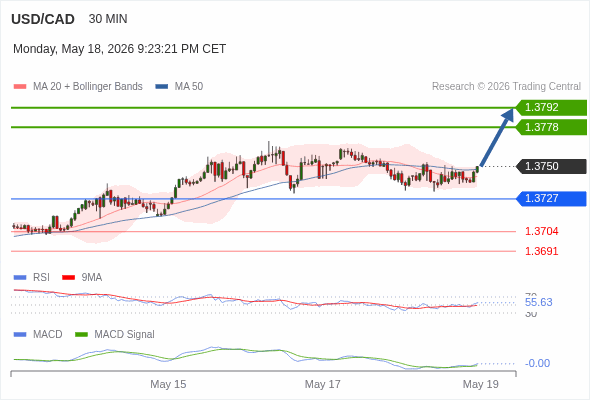Click the red 1.3691 support value
This screenshot has width=590, height=400.
[541, 251]
